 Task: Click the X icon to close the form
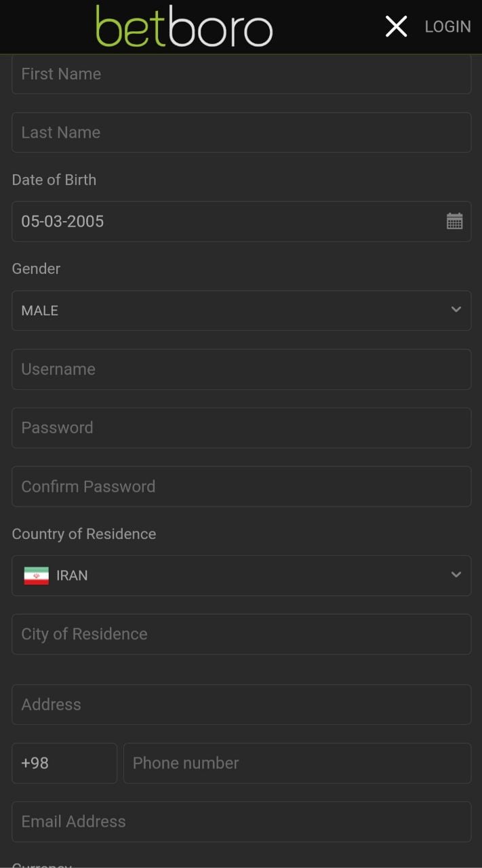[396, 26]
